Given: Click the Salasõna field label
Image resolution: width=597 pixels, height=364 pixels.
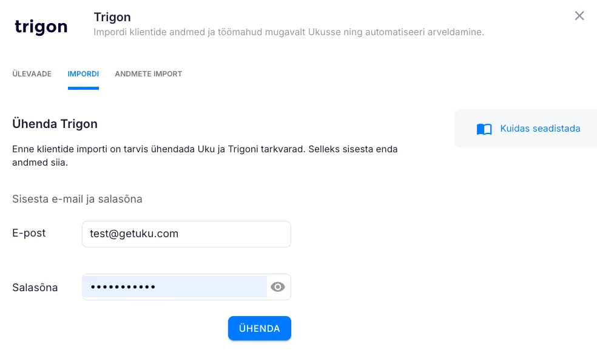Looking at the screenshot, I should click(35, 288).
